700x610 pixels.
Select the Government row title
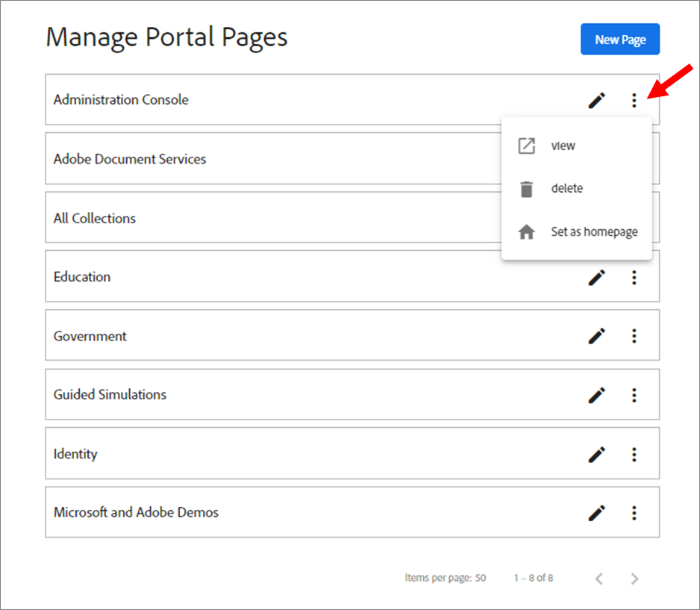coord(90,336)
